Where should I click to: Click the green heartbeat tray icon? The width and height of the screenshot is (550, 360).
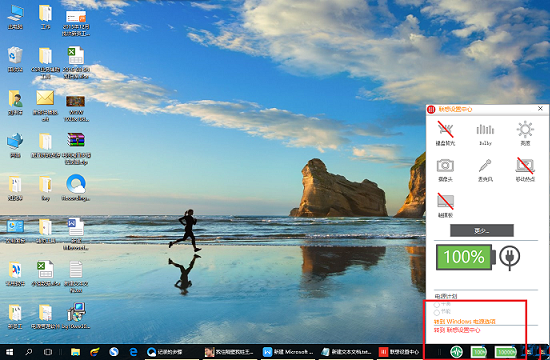pyautogui.click(x=456, y=352)
